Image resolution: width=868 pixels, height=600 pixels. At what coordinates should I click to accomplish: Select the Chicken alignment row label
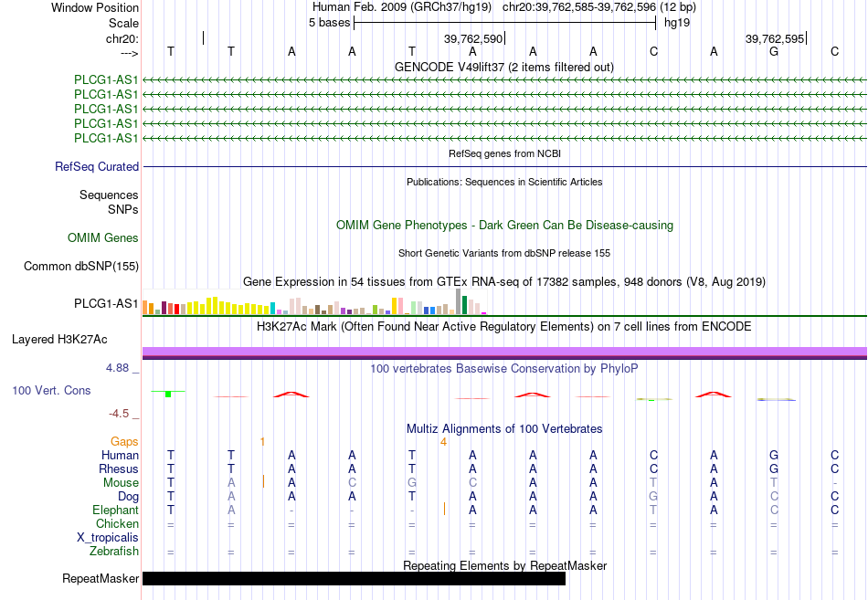point(117,523)
